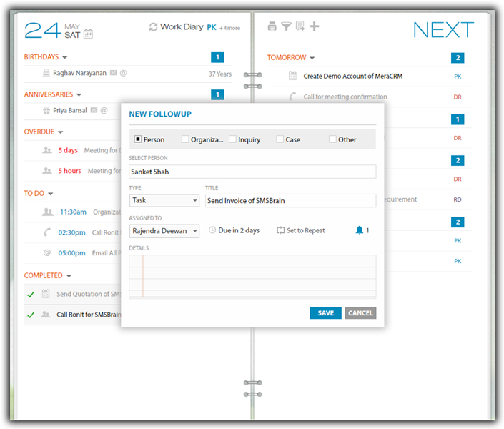504x429 pixels.
Task: Click the reminder bell icon
Action: click(x=359, y=230)
